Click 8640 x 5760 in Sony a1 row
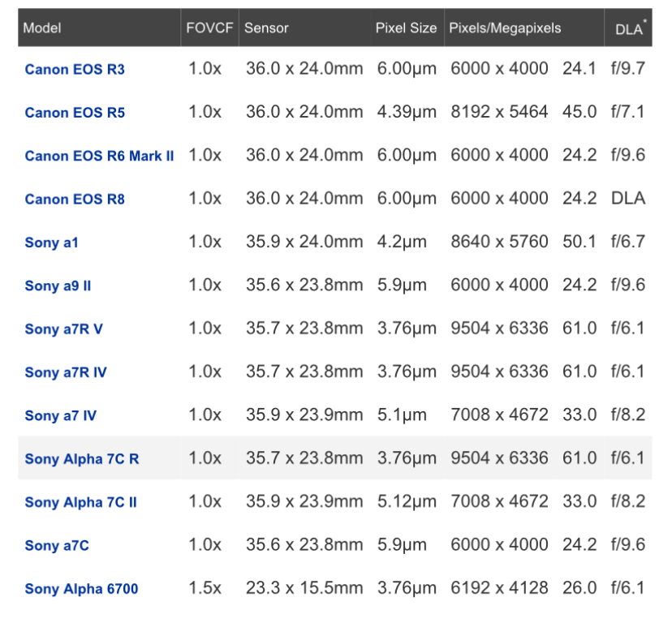The image size is (672, 623). coord(499,242)
